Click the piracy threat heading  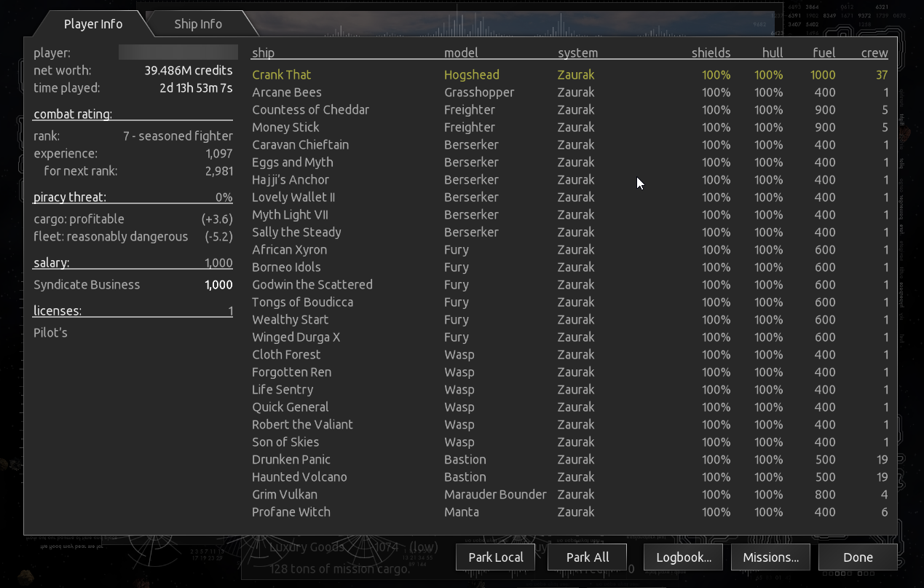[x=70, y=197]
